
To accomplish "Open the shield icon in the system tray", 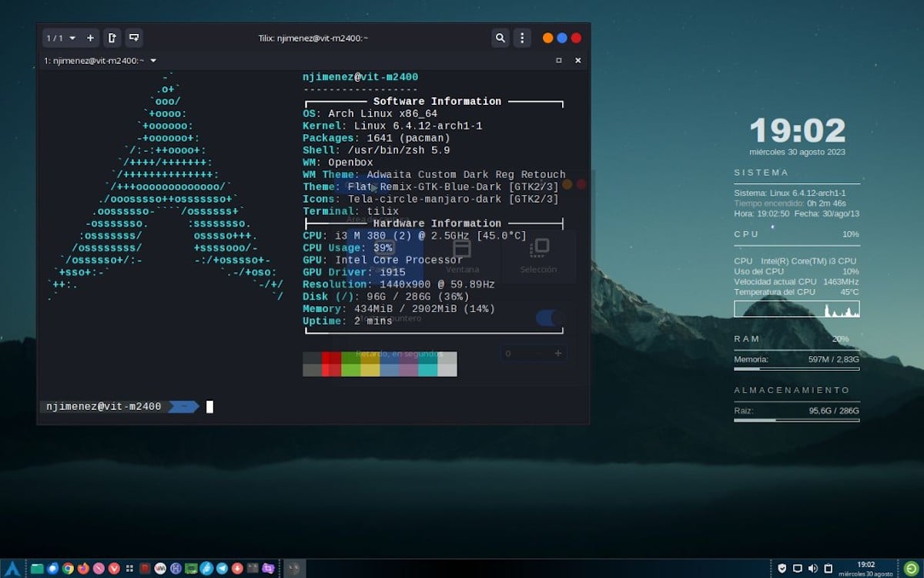I will pyautogui.click(x=782, y=569).
